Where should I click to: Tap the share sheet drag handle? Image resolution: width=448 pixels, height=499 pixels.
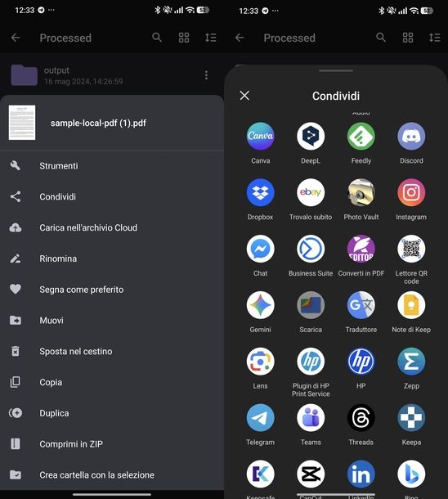336,70
